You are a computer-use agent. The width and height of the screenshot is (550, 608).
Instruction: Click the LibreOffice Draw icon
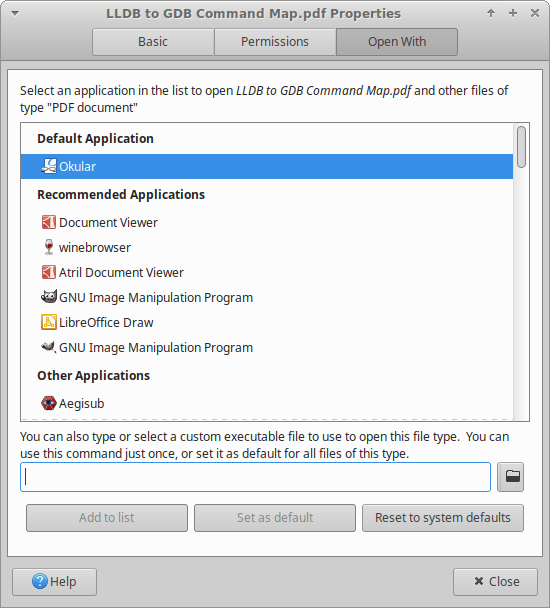[x=49, y=323]
